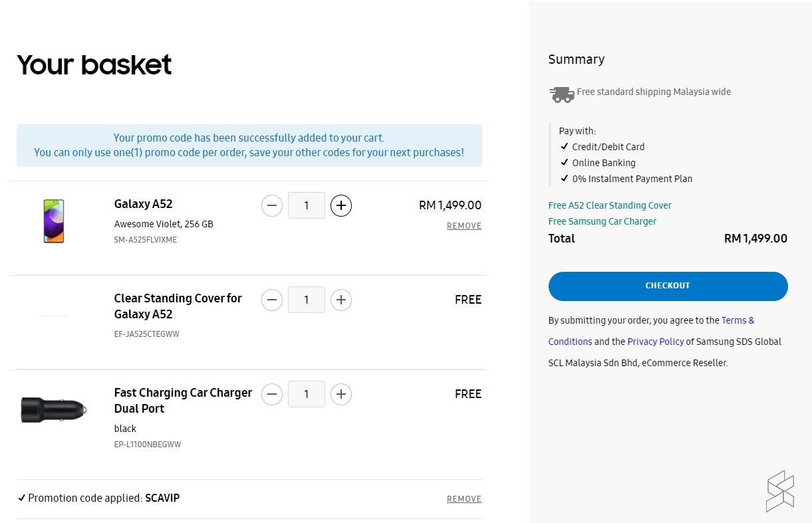Decrease Galaxy A52 quantity with minus button
The width and height of the screenshot is (812, 523).
click(x=271, y=205)
